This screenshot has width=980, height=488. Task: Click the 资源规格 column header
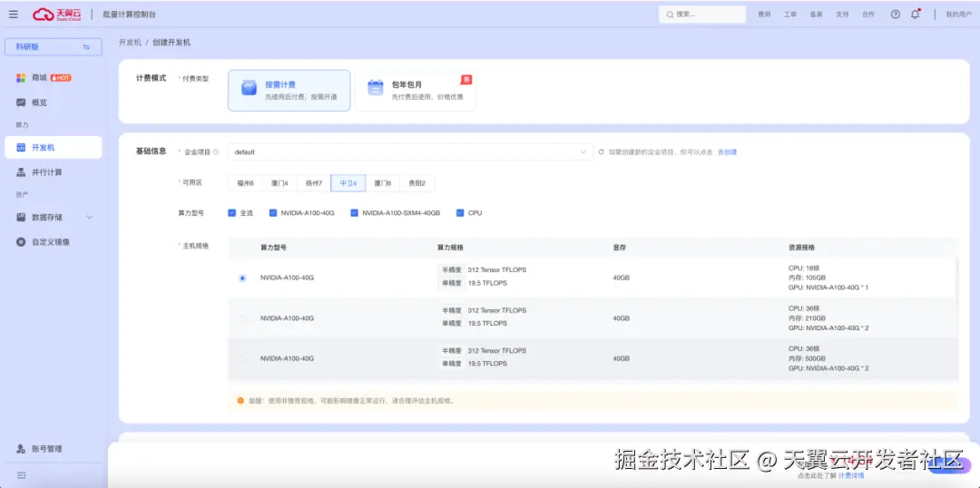pyautogui.click(x=802, y=248)
